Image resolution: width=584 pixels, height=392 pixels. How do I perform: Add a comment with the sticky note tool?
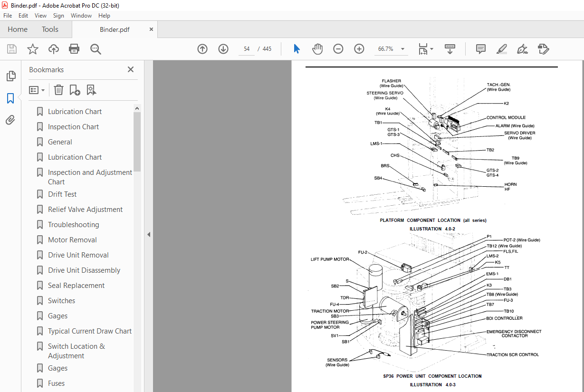[x=481, y=49]
